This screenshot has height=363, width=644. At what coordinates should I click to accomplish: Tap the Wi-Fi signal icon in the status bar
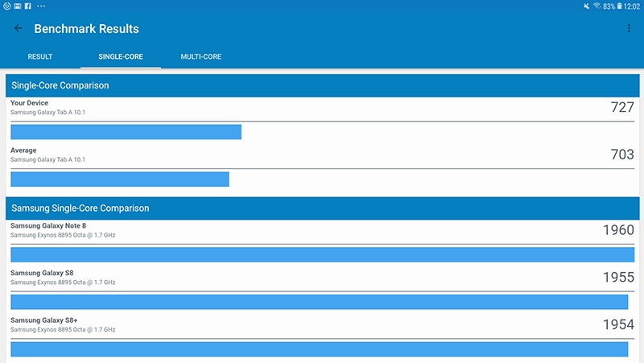pyautogui.click(x=597, y=6)
